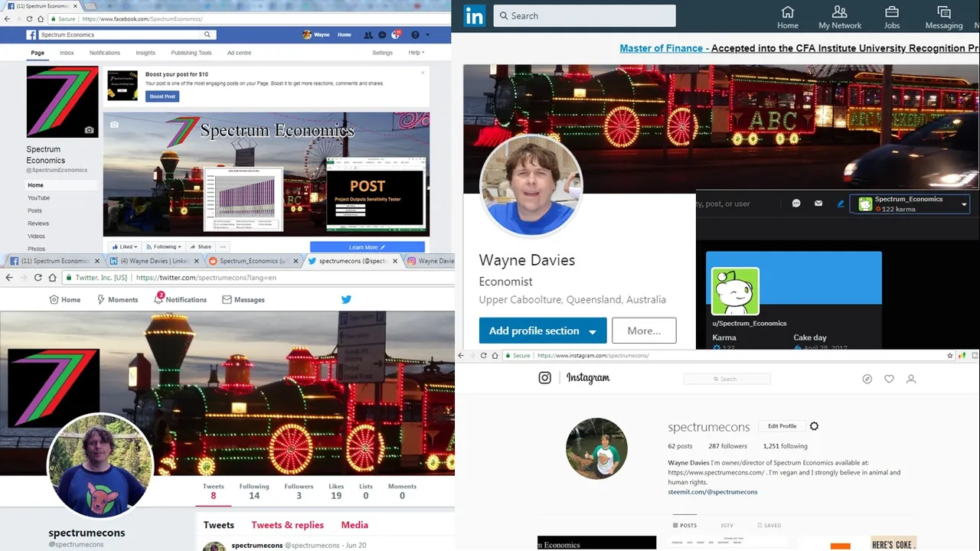980x551 pixels.
Task: Click the Facebook search magnifier icon
Action: [x=207, y=34]
